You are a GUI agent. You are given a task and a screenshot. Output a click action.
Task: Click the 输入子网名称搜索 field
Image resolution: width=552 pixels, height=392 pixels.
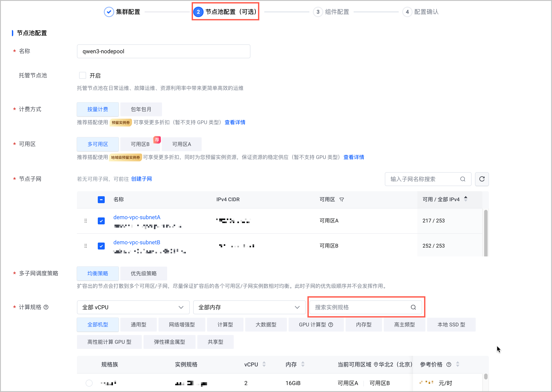coord(428,179)
